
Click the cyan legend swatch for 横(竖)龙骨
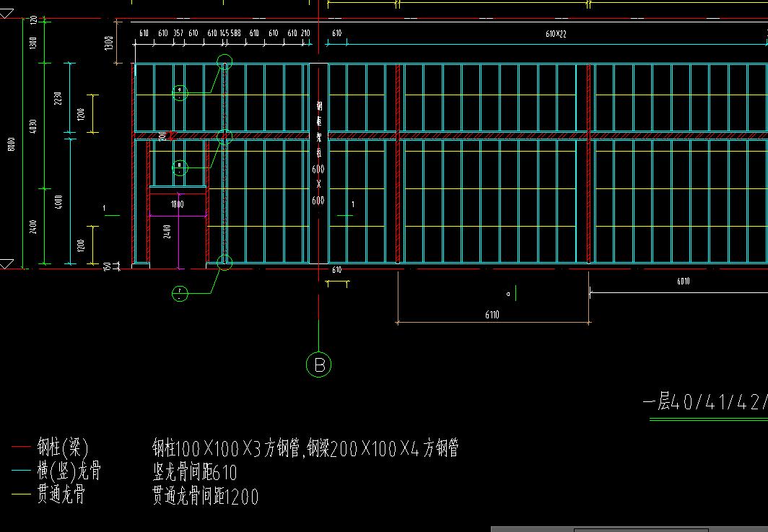[21, 472]
